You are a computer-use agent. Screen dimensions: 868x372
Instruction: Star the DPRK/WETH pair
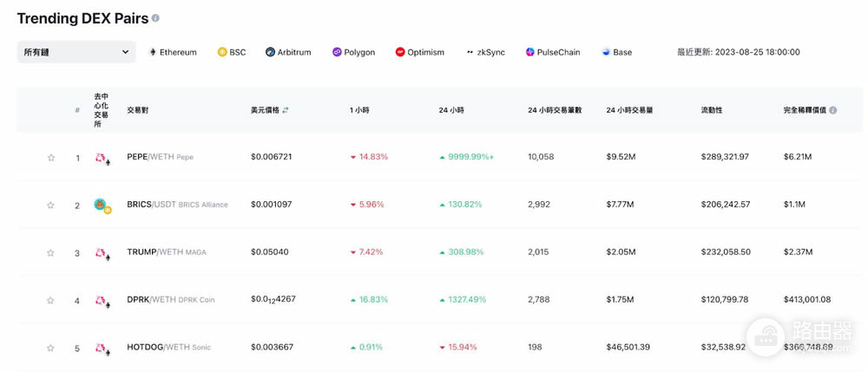[x=51, y=300]
